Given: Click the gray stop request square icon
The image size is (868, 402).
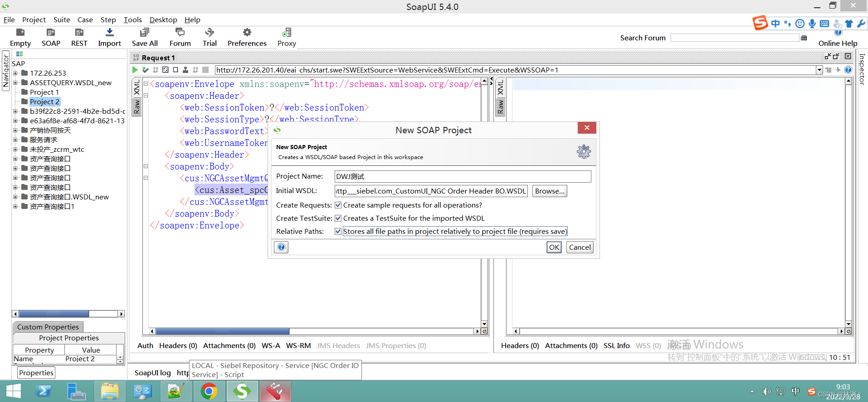Looking at the screenshot, I should (x=205, y=70).
